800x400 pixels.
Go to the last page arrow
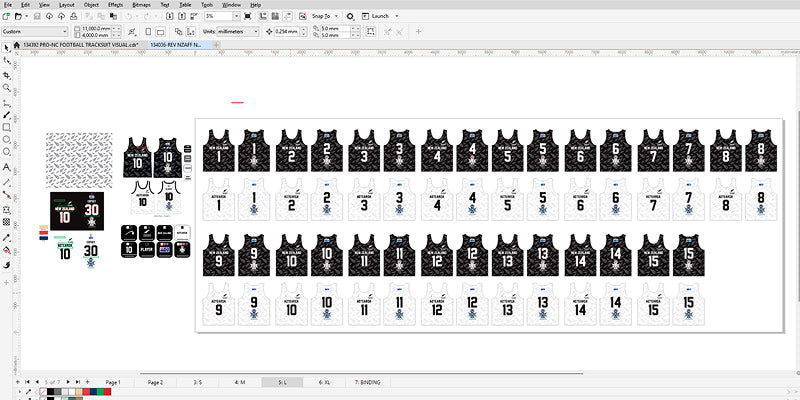coord(78,382)
